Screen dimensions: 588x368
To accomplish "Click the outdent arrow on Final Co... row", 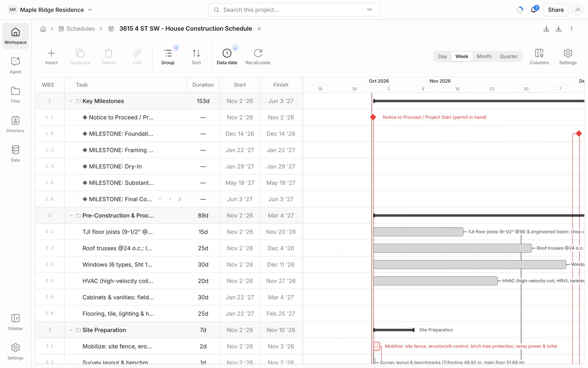I will tap(160, 199).
